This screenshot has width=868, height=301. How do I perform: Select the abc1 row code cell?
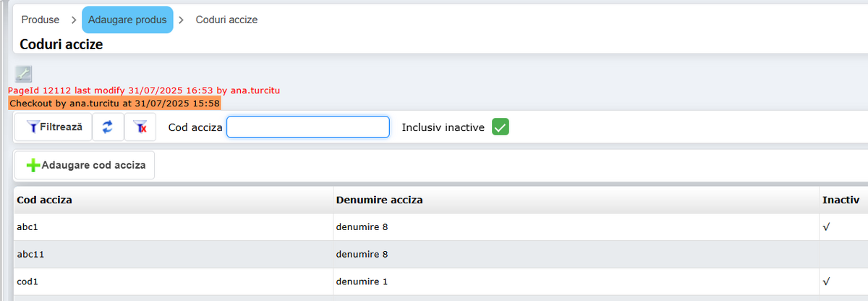27,227
